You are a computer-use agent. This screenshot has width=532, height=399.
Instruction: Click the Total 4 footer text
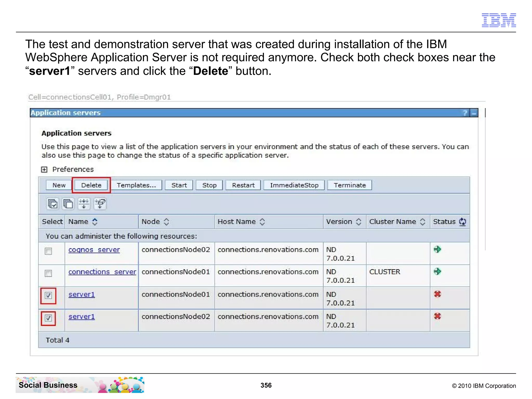click(x=57, y=340)
